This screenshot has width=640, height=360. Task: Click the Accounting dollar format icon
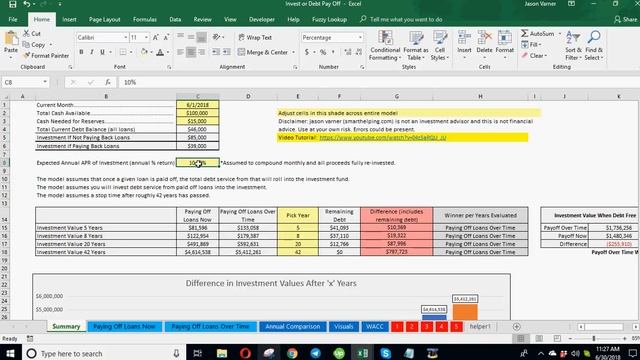307,52
